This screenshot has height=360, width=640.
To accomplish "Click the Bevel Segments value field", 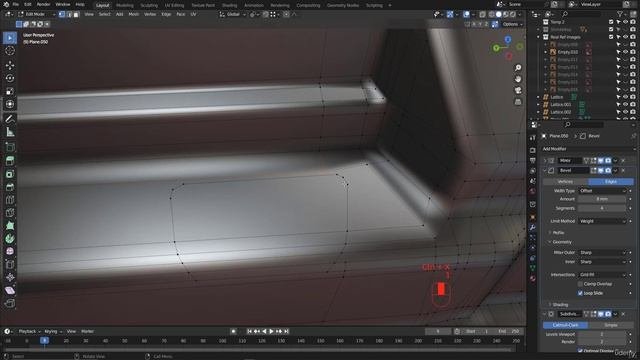I will [x=602, y=208].
